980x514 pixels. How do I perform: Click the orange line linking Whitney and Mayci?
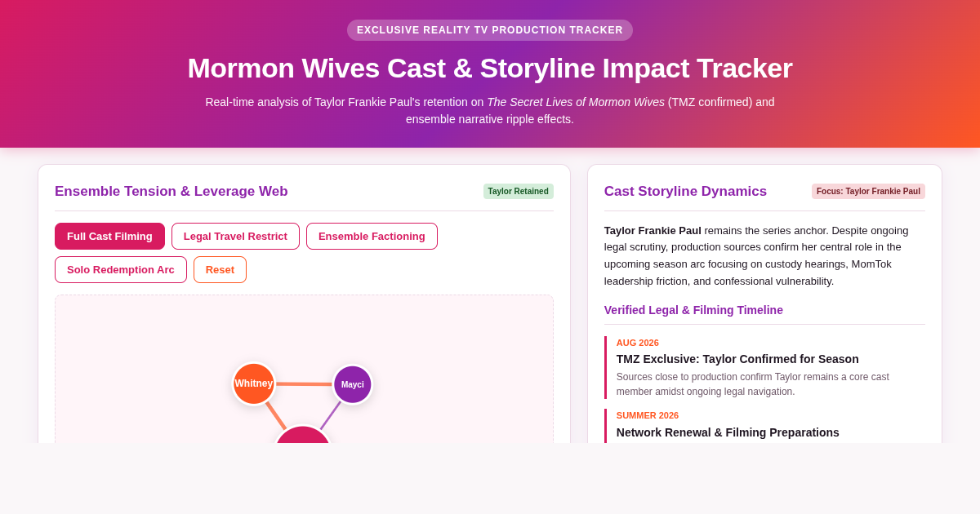click(x=304, y=383)
